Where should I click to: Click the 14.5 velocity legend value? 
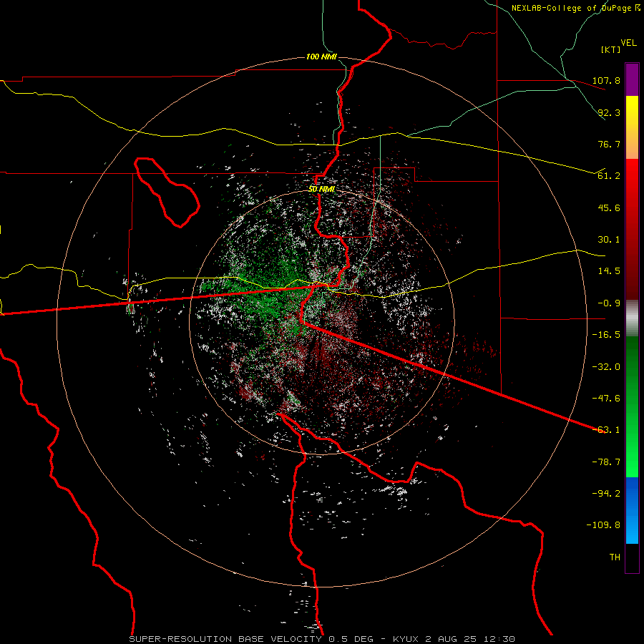click(x=609, y=271)
